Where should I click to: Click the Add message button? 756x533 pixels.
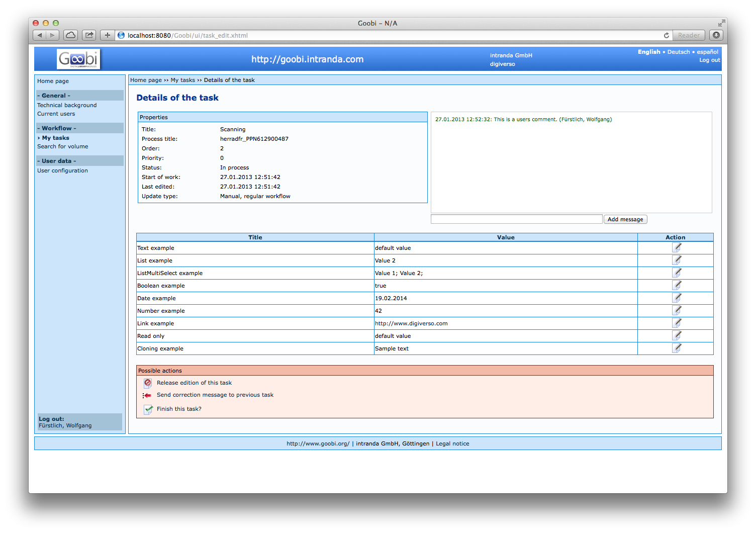click(625, 219)
